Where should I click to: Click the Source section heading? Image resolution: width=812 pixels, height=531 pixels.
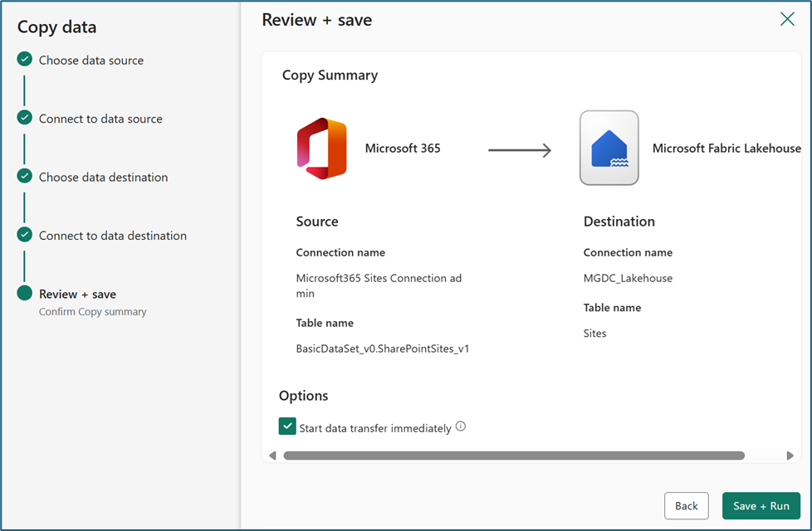317,222
